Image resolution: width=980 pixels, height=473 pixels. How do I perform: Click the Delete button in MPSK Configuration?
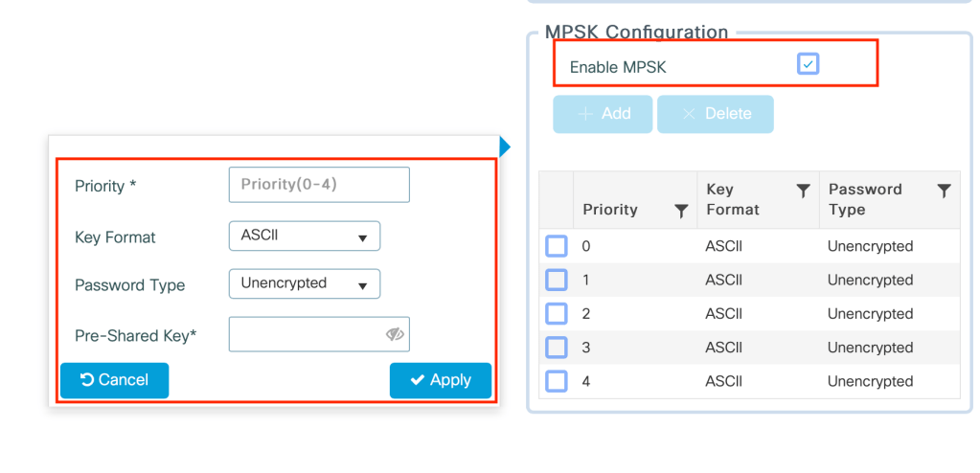click(x=715, y=114)
